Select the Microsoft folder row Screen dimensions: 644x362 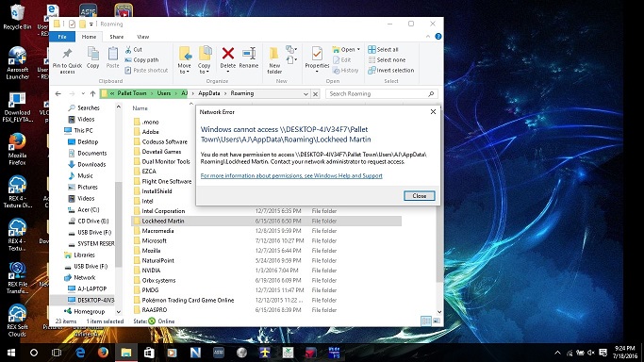[x=266, y=241]
